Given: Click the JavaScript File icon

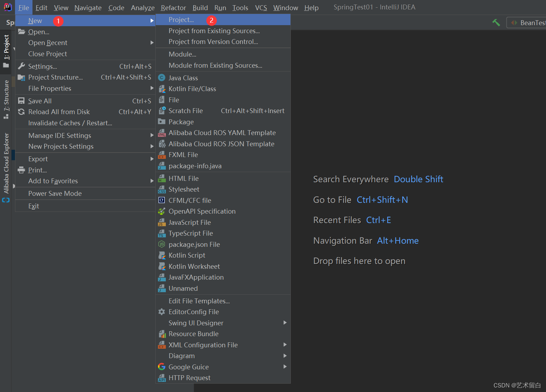Looking at the screenshot, I should [x=162, y=222].
